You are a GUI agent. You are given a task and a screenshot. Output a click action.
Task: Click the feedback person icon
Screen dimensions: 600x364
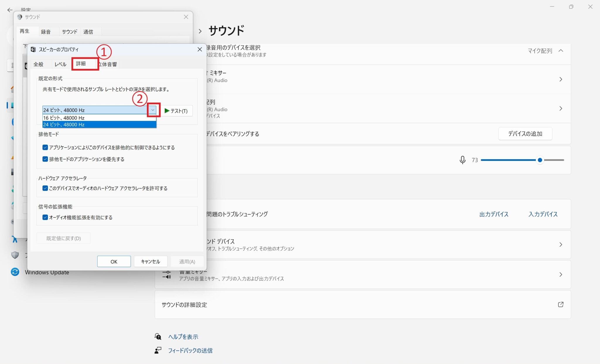click(158, 350)
